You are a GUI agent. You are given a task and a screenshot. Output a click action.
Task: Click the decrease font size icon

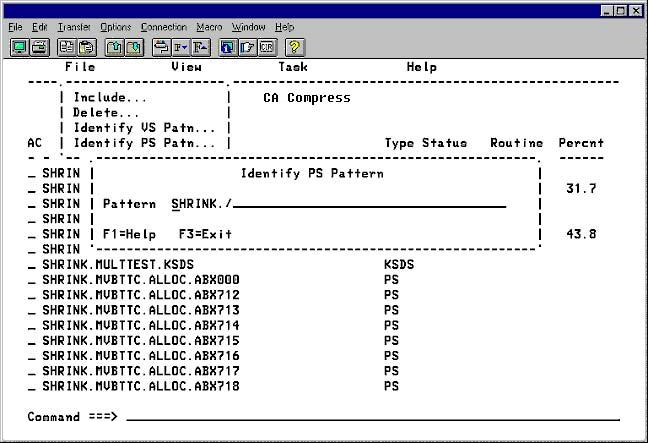[x=181, y=46]
